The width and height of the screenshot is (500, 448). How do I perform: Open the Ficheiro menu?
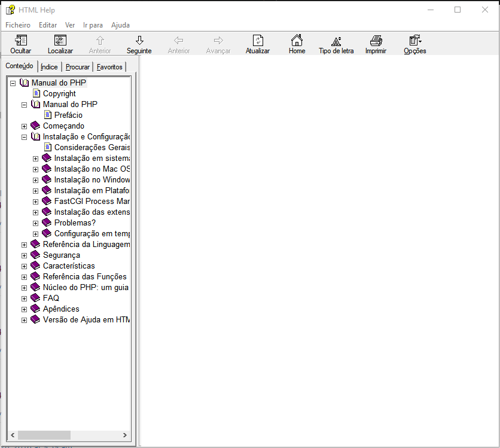click(18, 25)
